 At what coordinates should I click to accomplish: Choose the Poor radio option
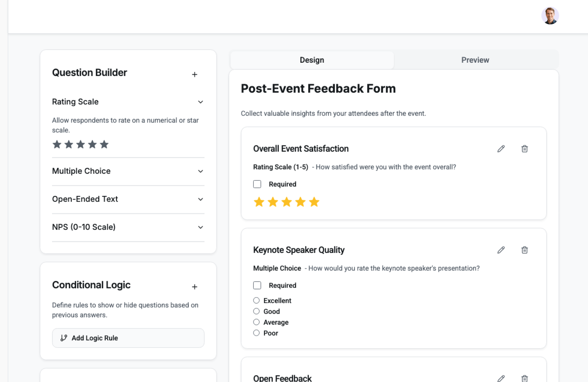point(256,333)
